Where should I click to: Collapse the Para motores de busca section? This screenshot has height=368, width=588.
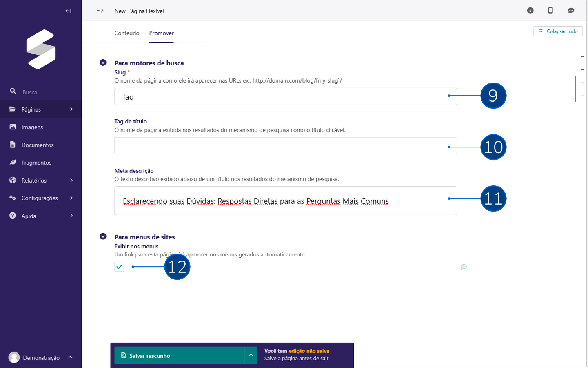coord(103,62)
